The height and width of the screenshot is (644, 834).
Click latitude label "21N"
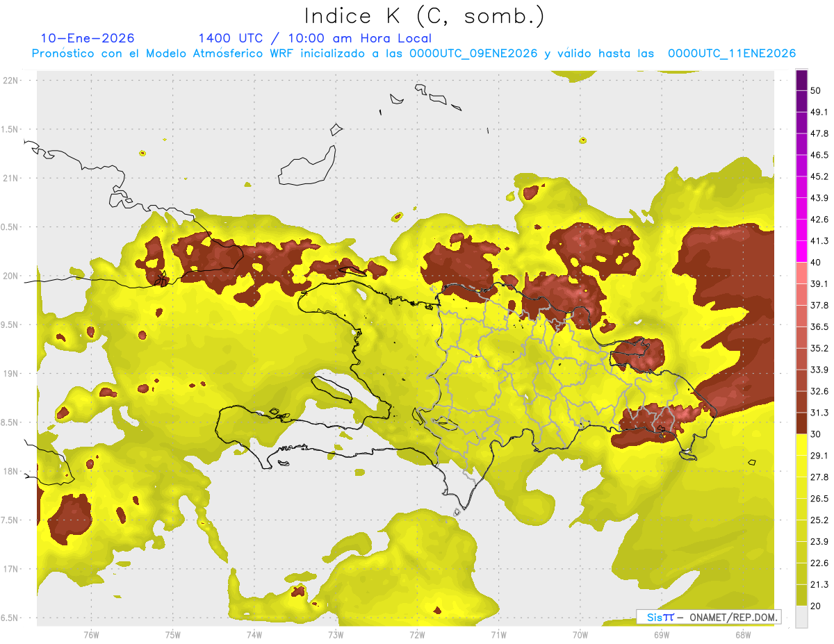(x=10, y=179)
